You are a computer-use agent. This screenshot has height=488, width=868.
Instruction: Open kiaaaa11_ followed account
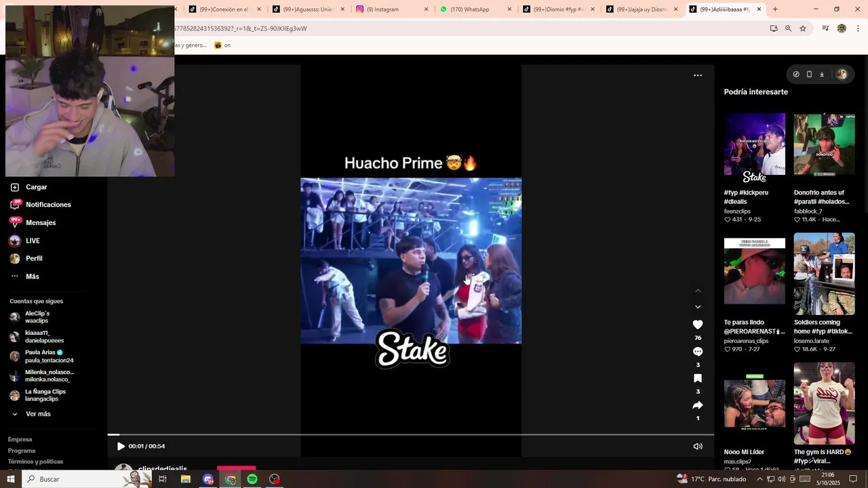pos(37,337)
